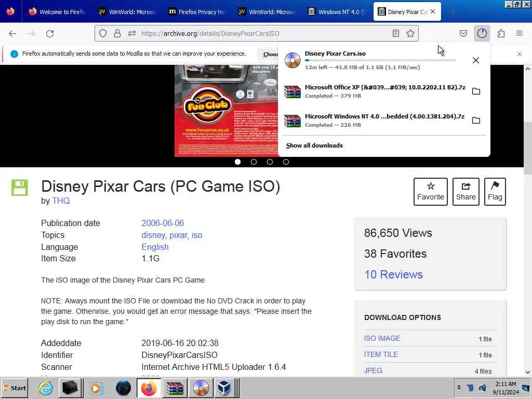Switch to the Welcome to Firefox tab
This screenshot has width=532, height=399.
[57, 12]
